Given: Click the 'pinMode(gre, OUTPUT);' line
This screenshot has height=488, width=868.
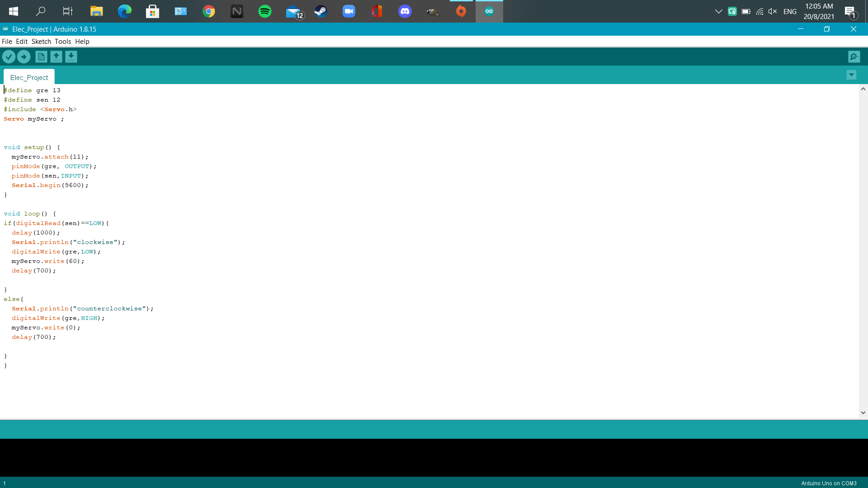Looking at the screenshot, I should [x=54, y=166].
